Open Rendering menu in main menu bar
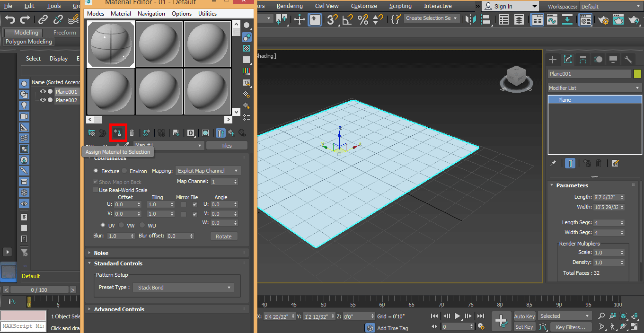This screenshot has height=333, width=644. pyautogui.click(x=290, y=6)
